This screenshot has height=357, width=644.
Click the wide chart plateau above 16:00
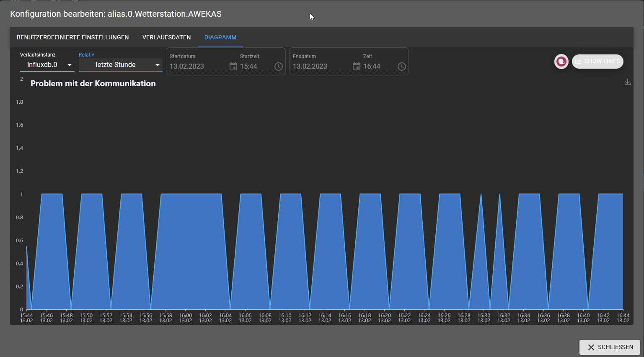click(191, 251)
